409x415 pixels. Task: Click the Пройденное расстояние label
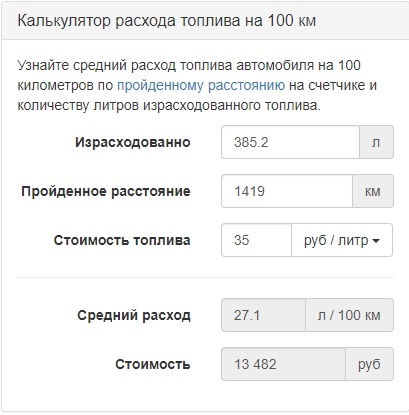point(106,191)
